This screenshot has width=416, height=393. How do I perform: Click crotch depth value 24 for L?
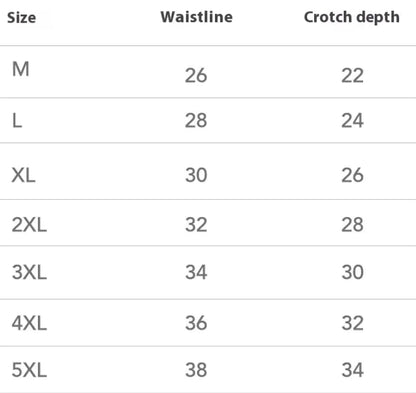pyautogui.click(x=352, y=120)
